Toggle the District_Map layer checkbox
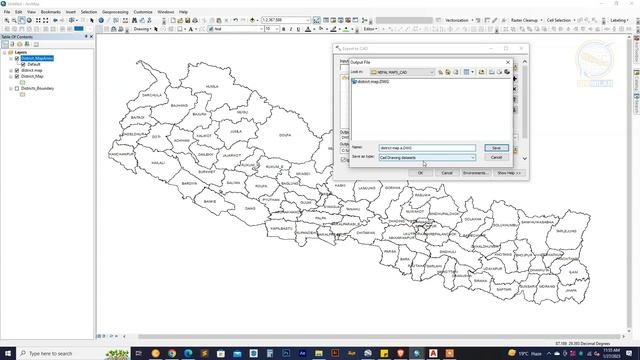The width and height of the screenshot is (640, 360). [x=17, y=76]
